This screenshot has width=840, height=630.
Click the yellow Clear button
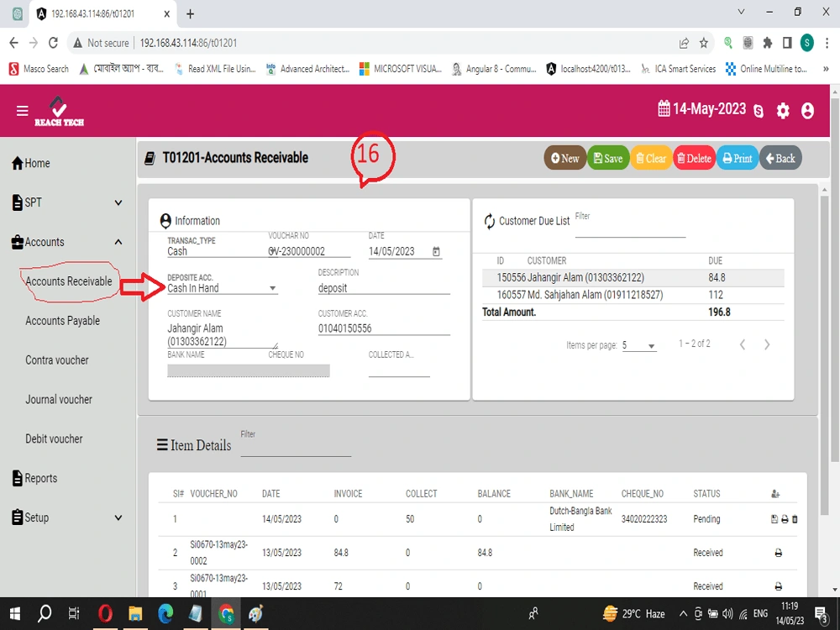pyautogui.click(x=651, y=158)
